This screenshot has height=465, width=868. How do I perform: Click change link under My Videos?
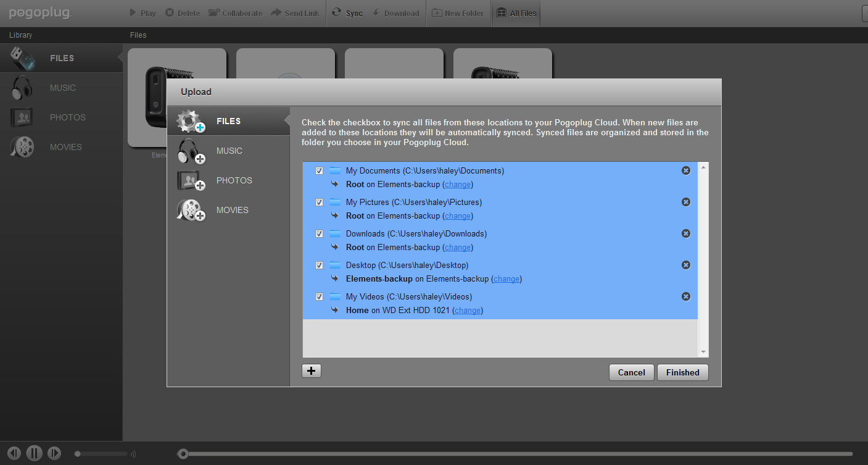coord(468,310)
